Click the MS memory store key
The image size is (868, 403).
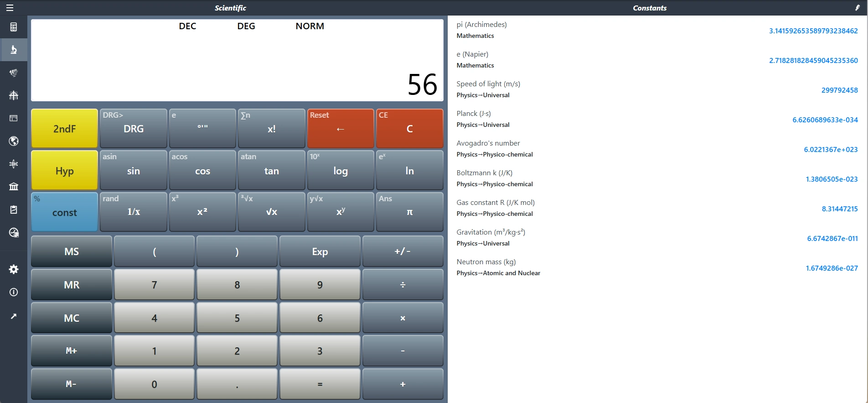[72, 251]
